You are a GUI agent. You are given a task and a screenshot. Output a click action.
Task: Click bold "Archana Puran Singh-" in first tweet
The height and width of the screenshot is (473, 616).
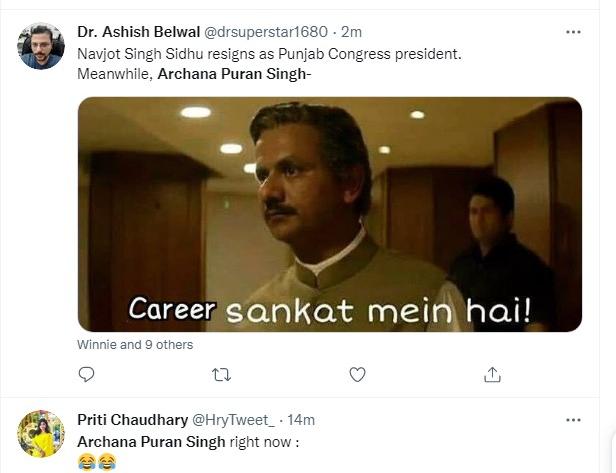[x=228, y=75]
